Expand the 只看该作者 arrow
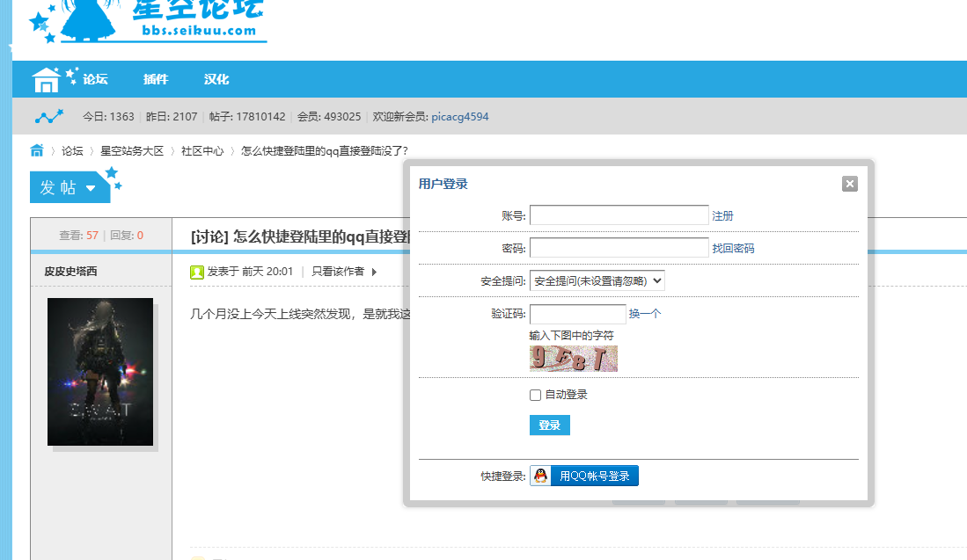This screenshot has height=560, width=967. (374, 272)
